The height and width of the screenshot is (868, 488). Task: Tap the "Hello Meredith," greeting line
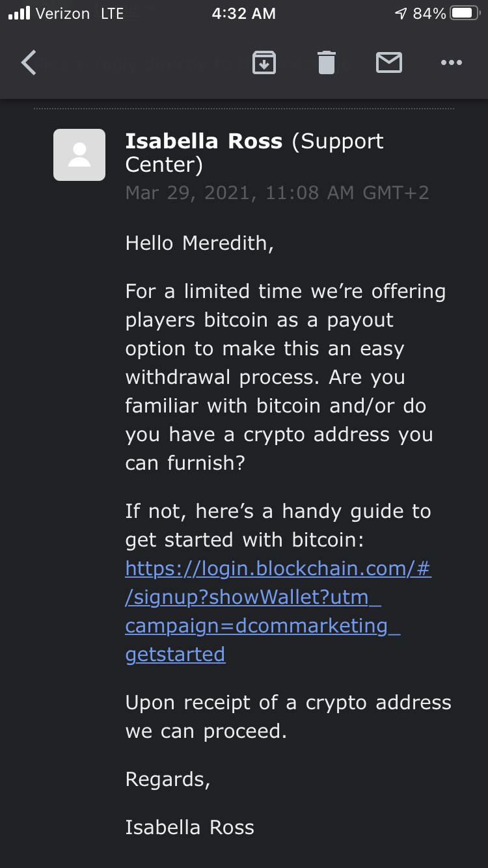pos(200,243)
